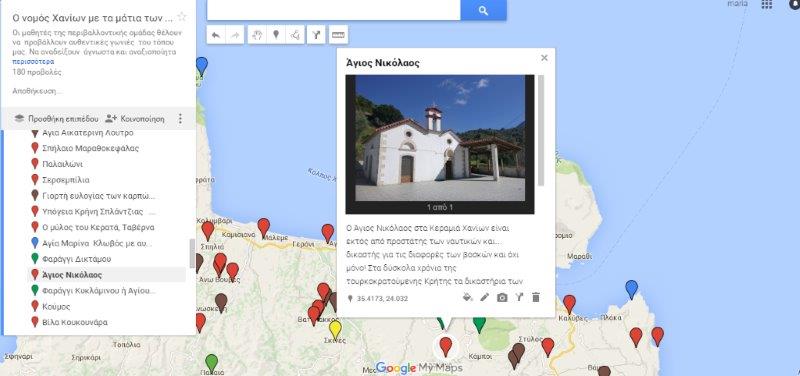Click the paint bucket style icon in popup
Viewport: 800px width, 376px height.
pos(467,297)
